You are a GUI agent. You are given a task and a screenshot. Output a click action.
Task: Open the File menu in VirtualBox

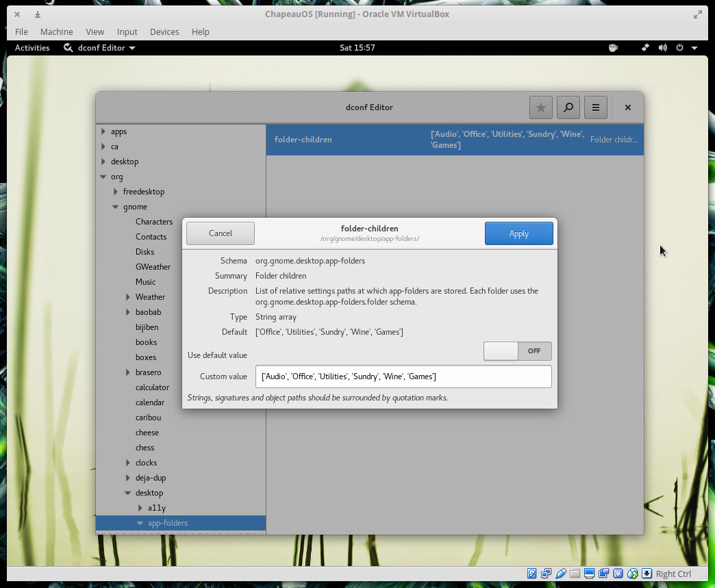tap(21, 32)
